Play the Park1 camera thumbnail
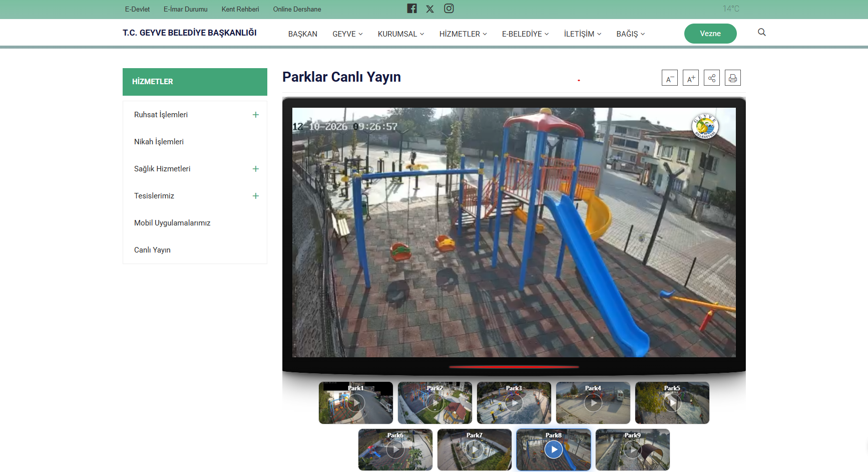Viewport: 868px width, 472px height. click(x=356, y=403)
